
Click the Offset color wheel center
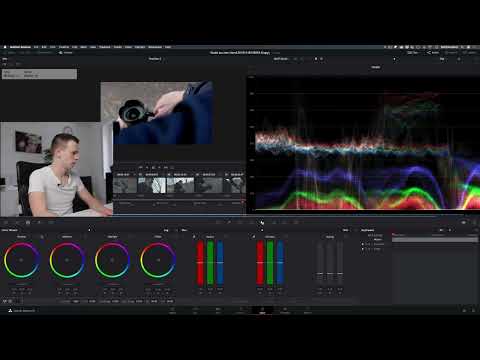158,260
